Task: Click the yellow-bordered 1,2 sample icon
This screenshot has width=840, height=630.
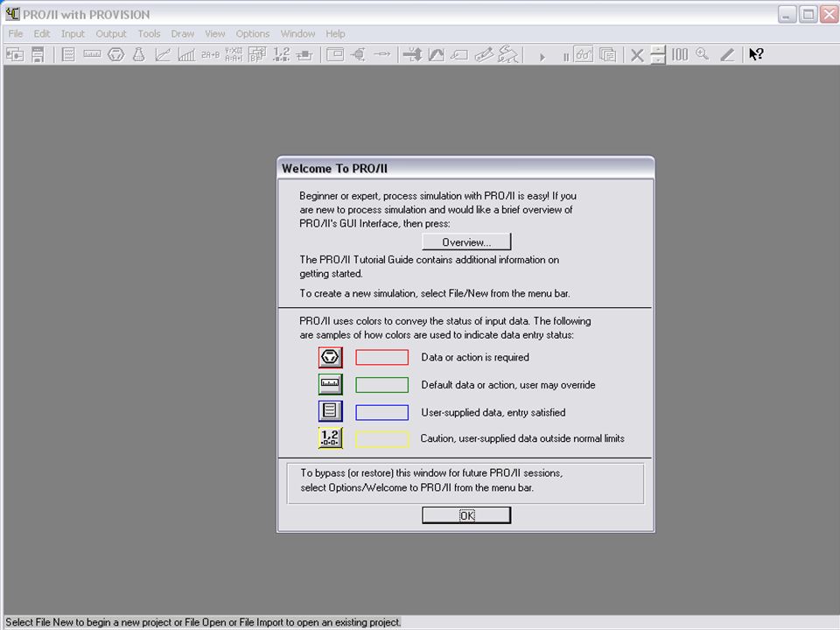Action: 330,437
